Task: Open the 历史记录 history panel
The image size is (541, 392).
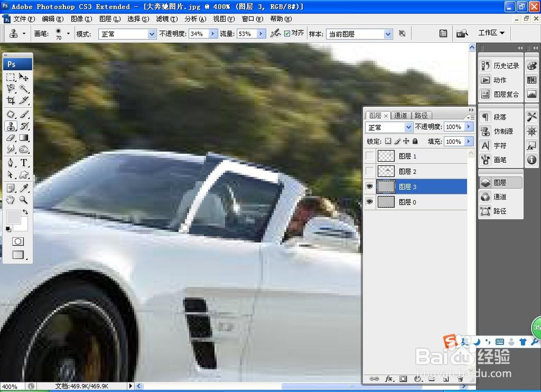Action: (x=500, y=65)
